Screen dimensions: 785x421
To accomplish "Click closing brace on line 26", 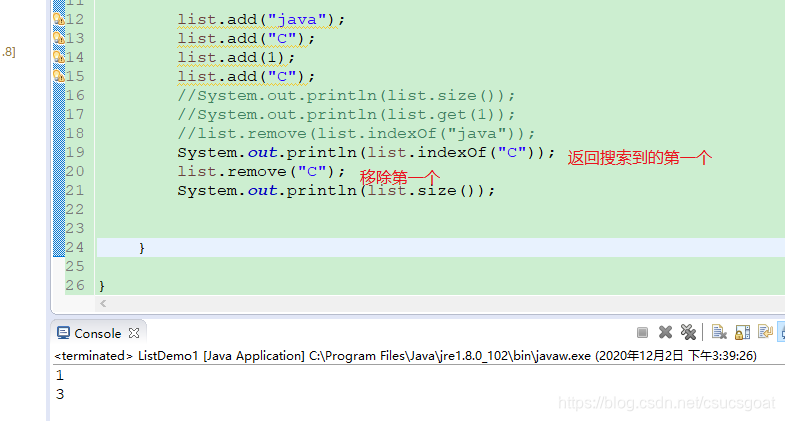I will coord(102,286).
